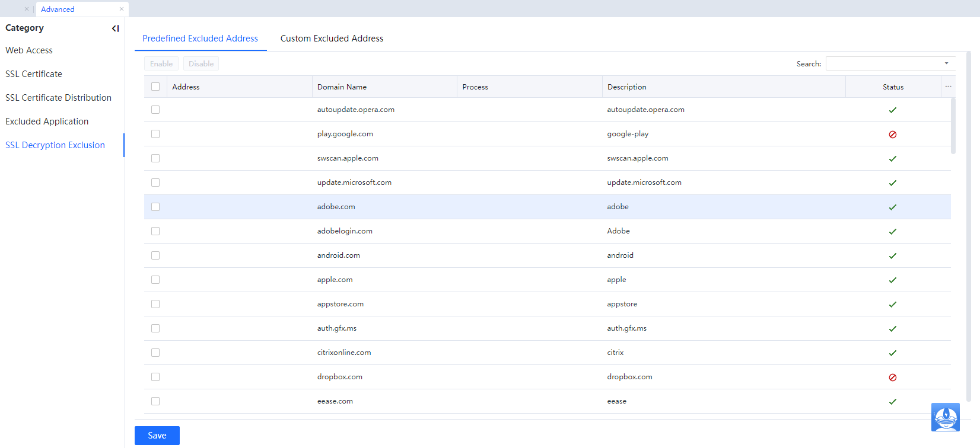Select the checkbox for update.microsoft.com
The width and height of the screenshot is (980, 448).
click(x=155, y=183)
